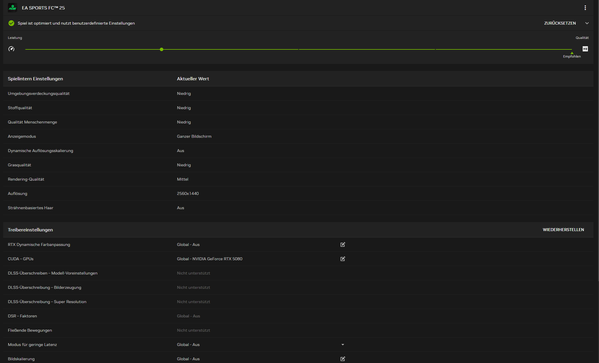Viewport: 599px width, 363px height.
Task: Click the performance speedometer icon
Action: (x=11, y=49)
